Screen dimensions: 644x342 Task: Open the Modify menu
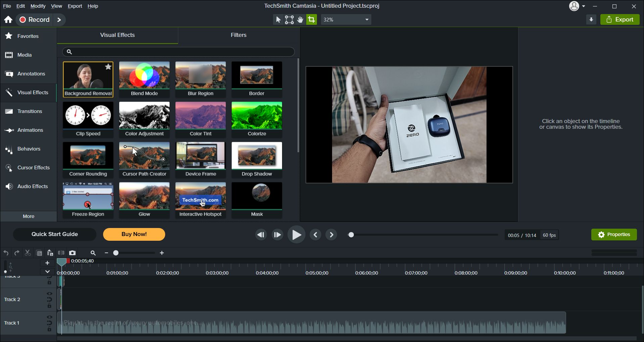point(38,6)
